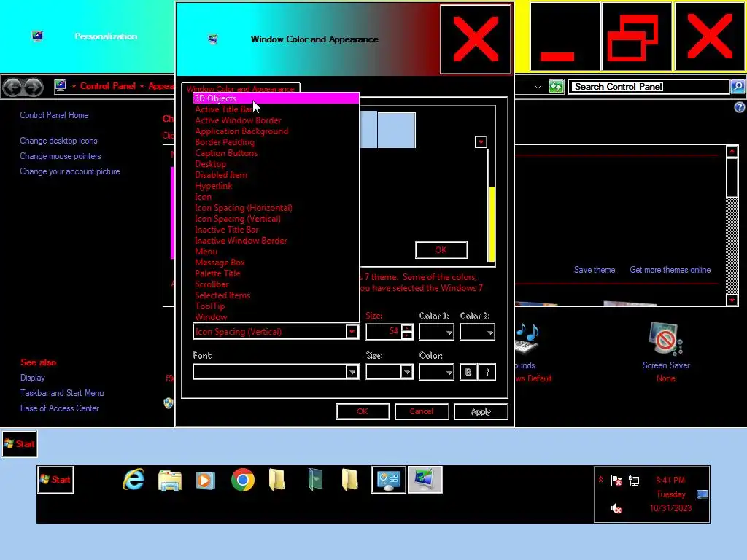Pick Hyperlink from the item list
Screen dimensions: 747x560
[276, 186]
